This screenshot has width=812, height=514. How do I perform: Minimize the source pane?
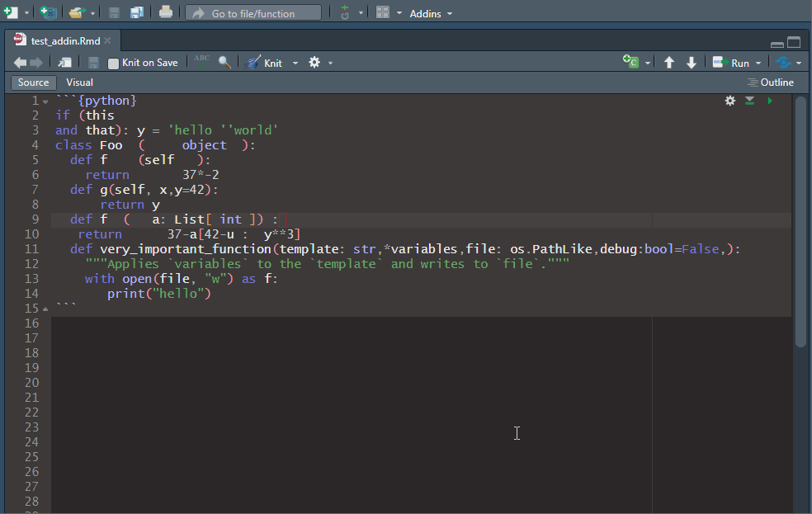(777, 45)
